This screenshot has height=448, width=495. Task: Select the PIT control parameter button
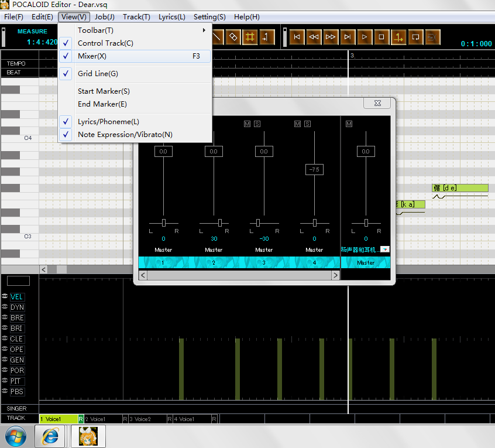17,381
